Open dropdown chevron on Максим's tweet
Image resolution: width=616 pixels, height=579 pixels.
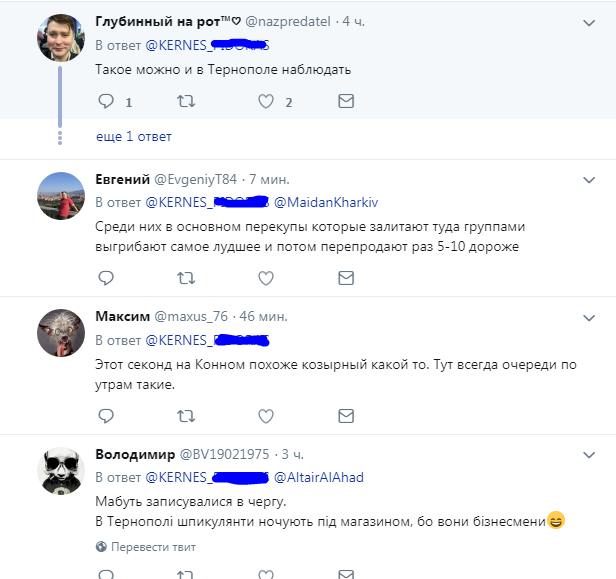click(x=589, y=317)
